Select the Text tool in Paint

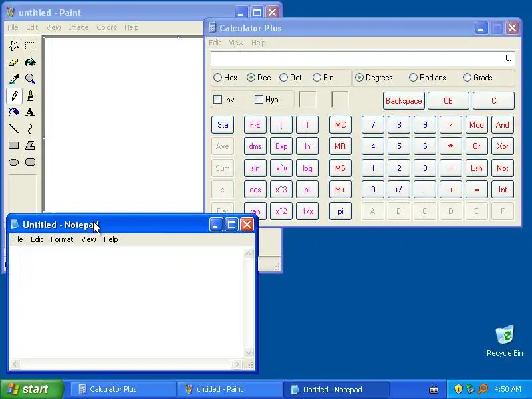(30, 112)
